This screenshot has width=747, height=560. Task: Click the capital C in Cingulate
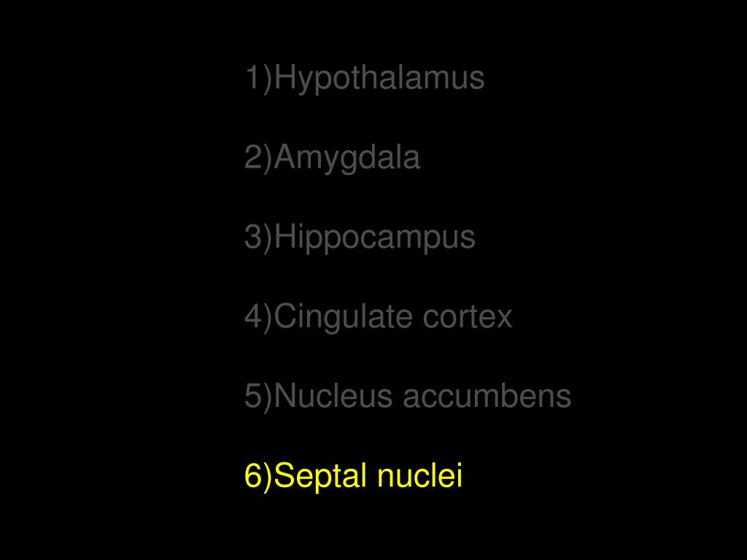[286, 316]
